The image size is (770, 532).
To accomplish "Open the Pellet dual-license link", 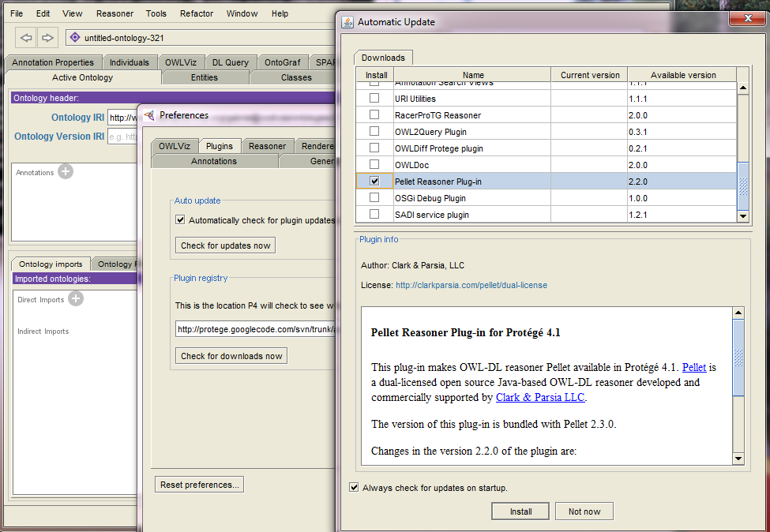I will pos(471,285).
